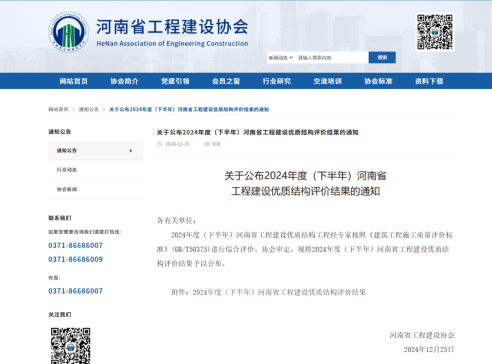The height and width of the screenshot is (364, 492).
Task: Open the 协会简介 navigation menu
Action: coord(124,81)
